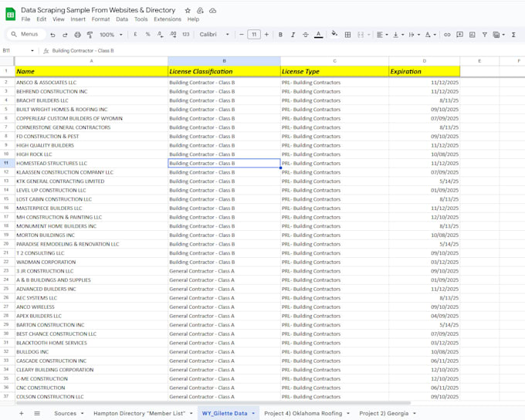Open the Format menu
This screenshot has height=420, width=525.
click(101, 19)
